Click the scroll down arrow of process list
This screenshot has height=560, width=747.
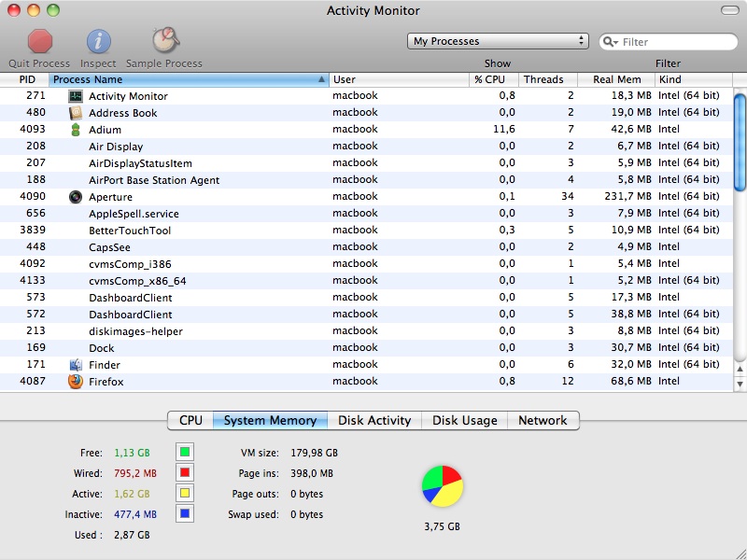click(x=740, y=384)
